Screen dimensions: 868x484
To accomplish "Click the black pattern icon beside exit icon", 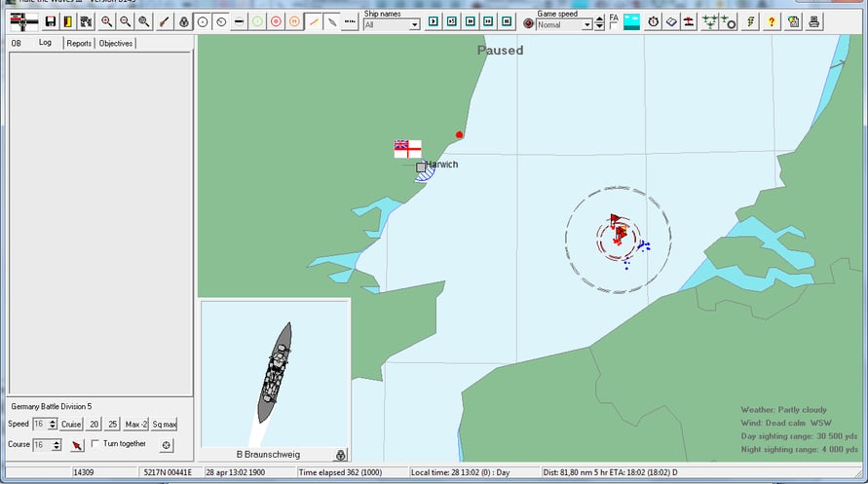I will (86, 22).
